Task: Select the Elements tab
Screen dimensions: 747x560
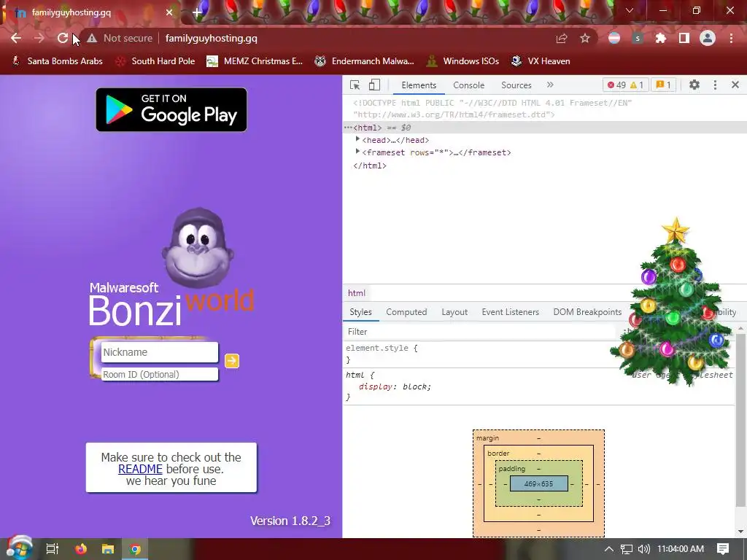Action: pos(419,85)
